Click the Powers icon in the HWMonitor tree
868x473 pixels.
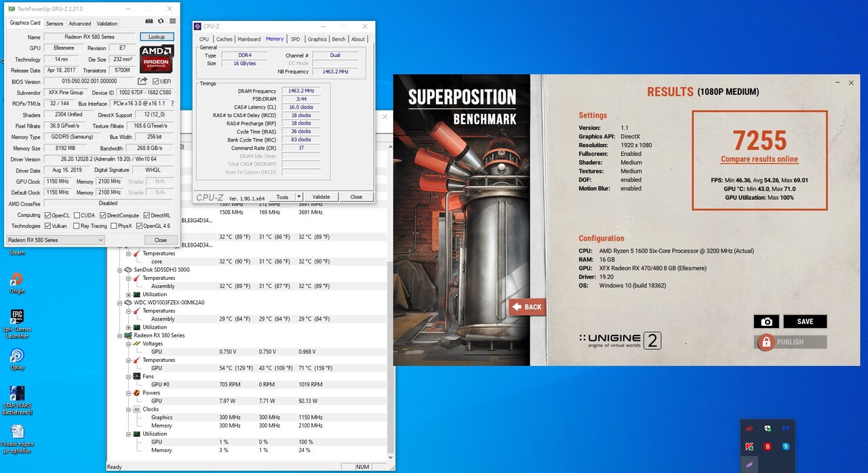pos(137,392)
